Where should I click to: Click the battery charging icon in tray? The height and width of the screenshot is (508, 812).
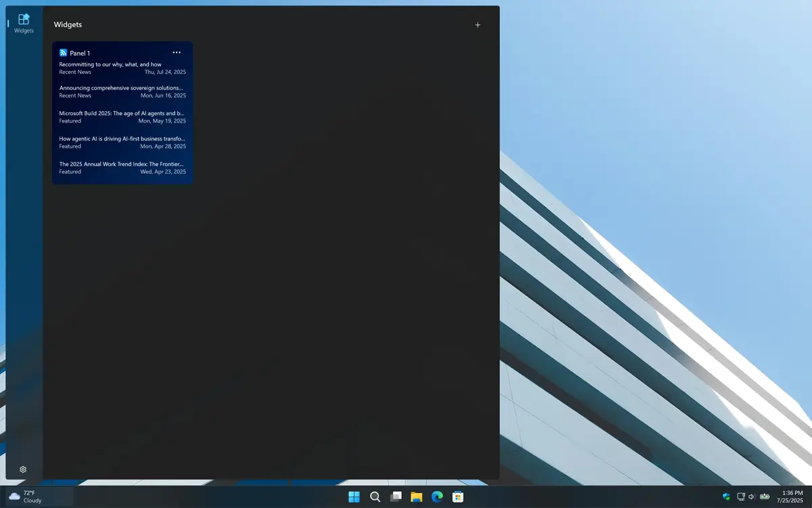[765, 496]
